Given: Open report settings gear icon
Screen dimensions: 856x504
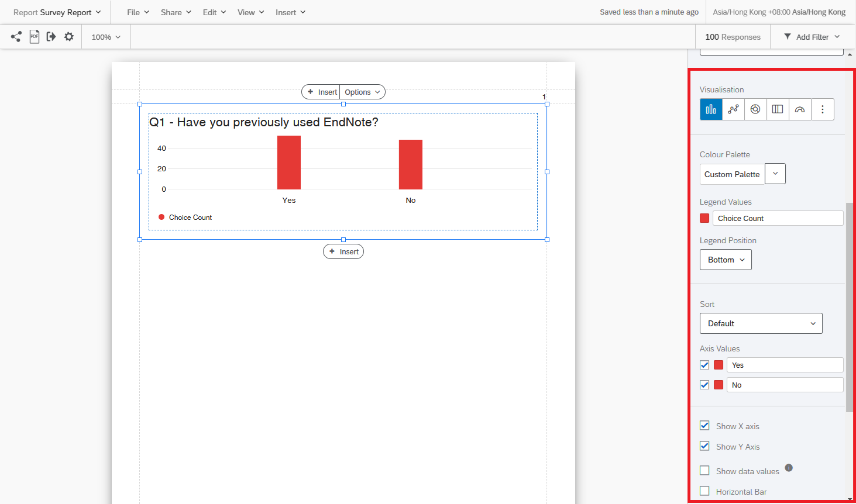Looking at the screenshot, I should (69, 37).
